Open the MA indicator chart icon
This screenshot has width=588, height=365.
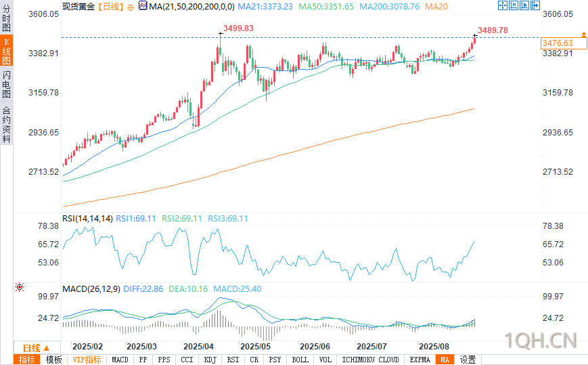[143, 5]
